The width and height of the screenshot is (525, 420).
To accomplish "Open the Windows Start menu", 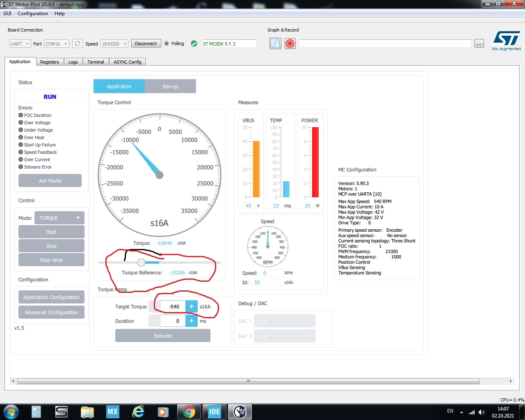I will (11, 412).
